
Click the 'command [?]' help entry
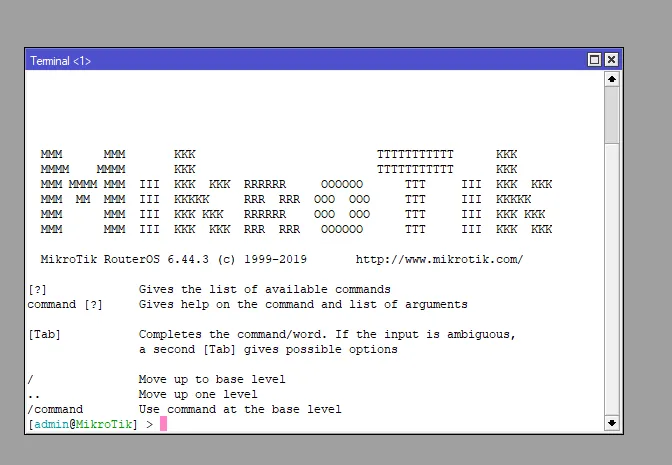[x=65, y=304]
